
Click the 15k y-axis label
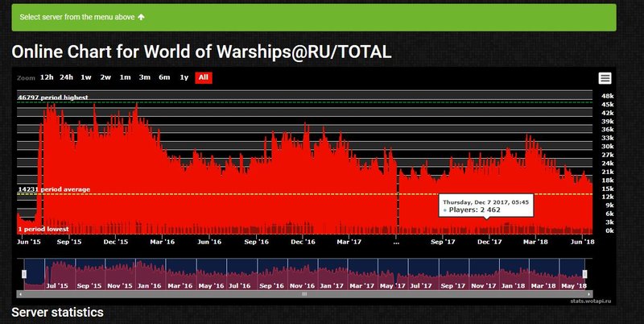(608, 189)
